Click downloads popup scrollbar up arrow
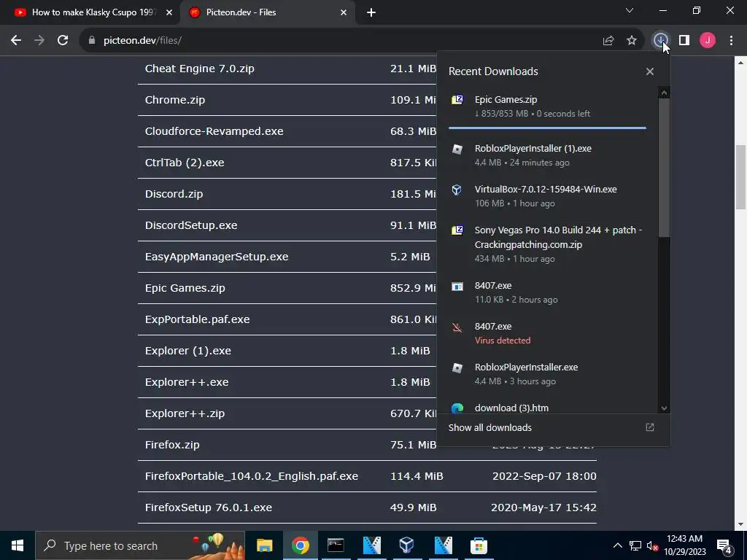 tap(664, 93)
